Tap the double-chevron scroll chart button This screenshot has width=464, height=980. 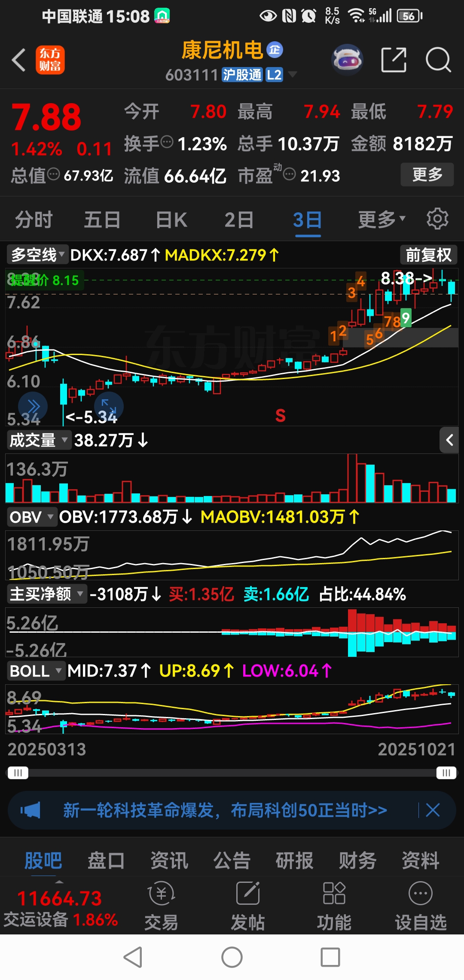click(x=33, y=406)
